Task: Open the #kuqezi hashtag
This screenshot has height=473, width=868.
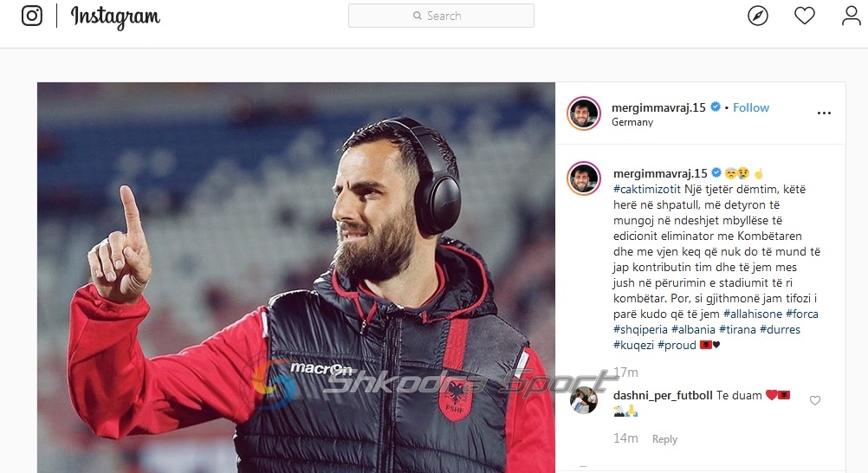Action: pos(634,345)
